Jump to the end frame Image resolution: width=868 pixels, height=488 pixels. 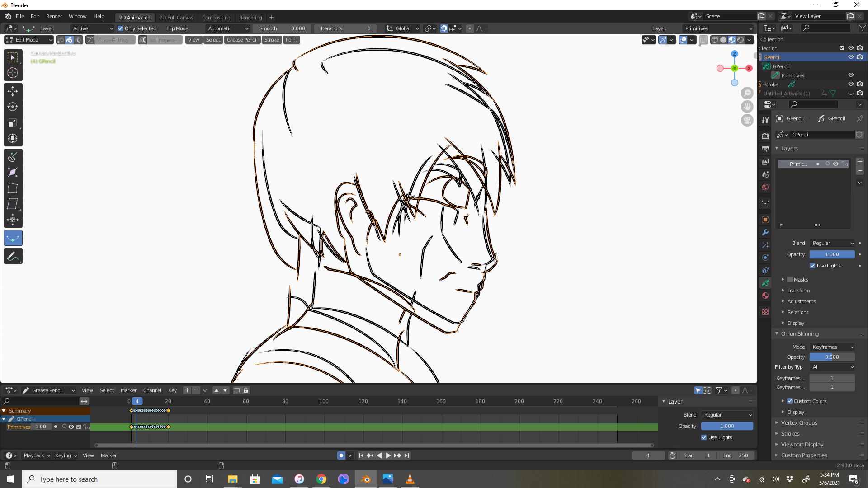pyautogui.click(x=406, y=455)
